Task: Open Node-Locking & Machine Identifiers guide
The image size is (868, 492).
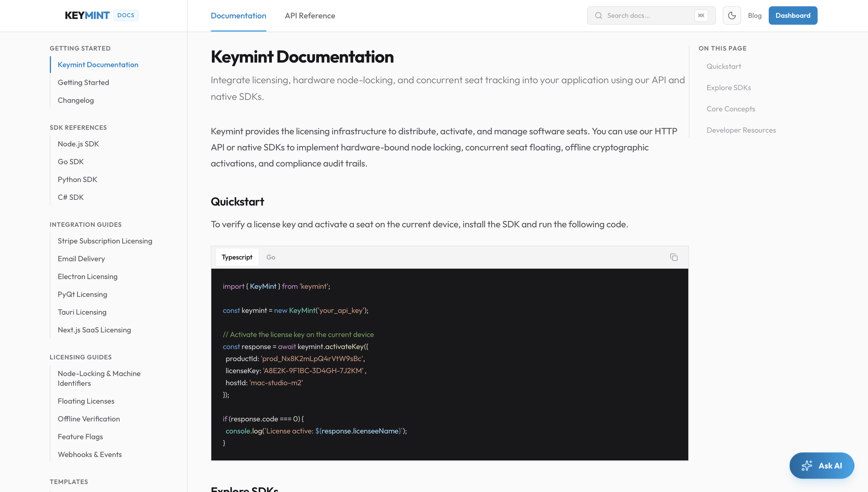Action: click(99, 378)
